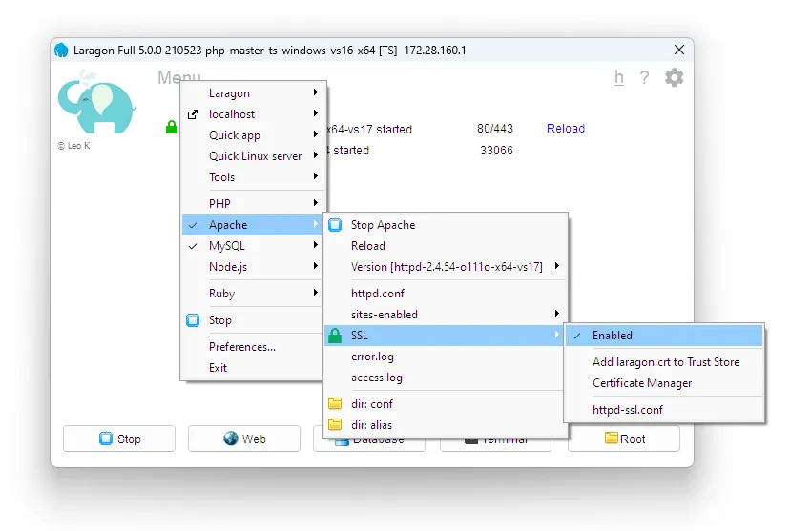Click the Laragon elephant logo
812x531 pixels.
click(97, 106)
